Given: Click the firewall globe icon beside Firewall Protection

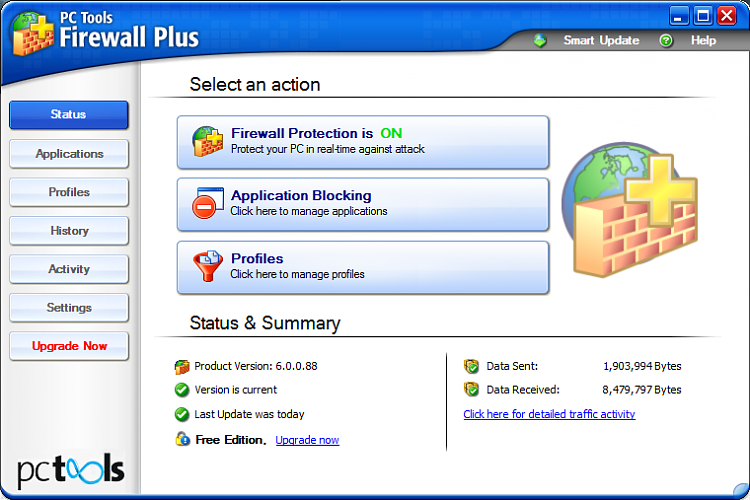Looking at the screenshot, I should click(x=208, y=142).
